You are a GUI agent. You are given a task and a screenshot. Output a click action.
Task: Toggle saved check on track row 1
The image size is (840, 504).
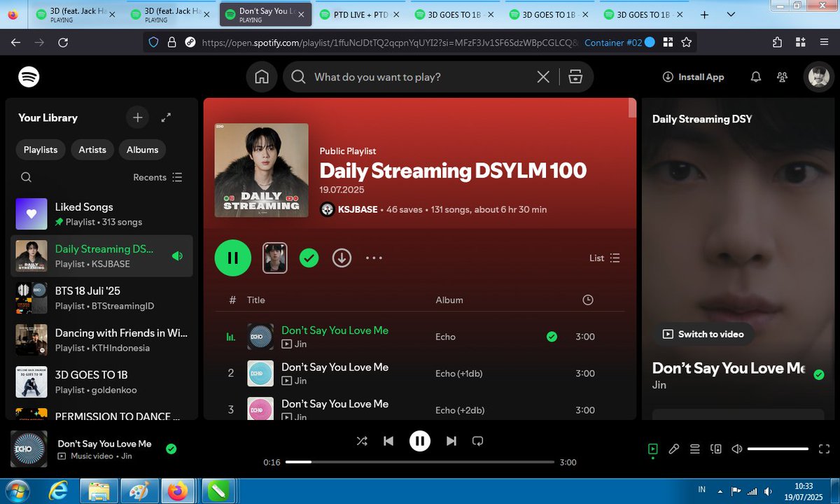point(552,337)
